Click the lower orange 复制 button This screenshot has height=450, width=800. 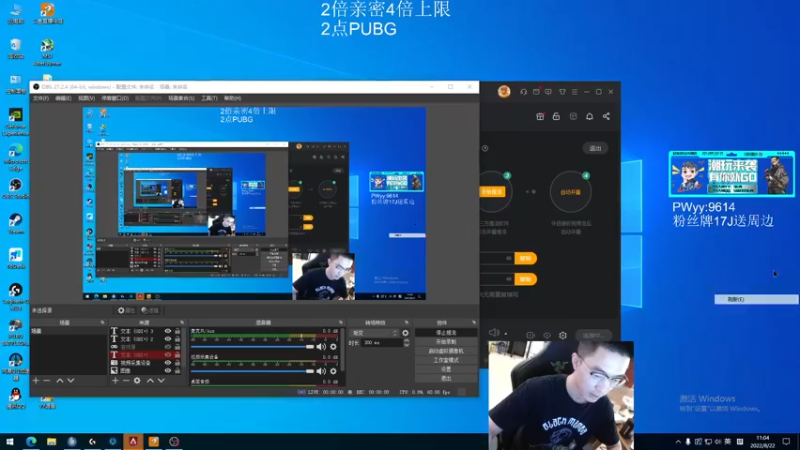[525, 279]
